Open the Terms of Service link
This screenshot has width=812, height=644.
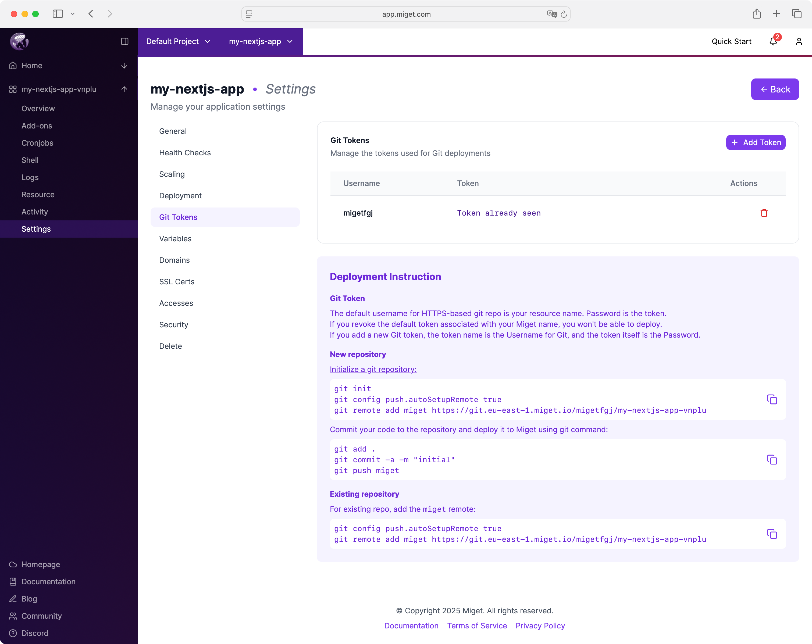pos(477,625)
